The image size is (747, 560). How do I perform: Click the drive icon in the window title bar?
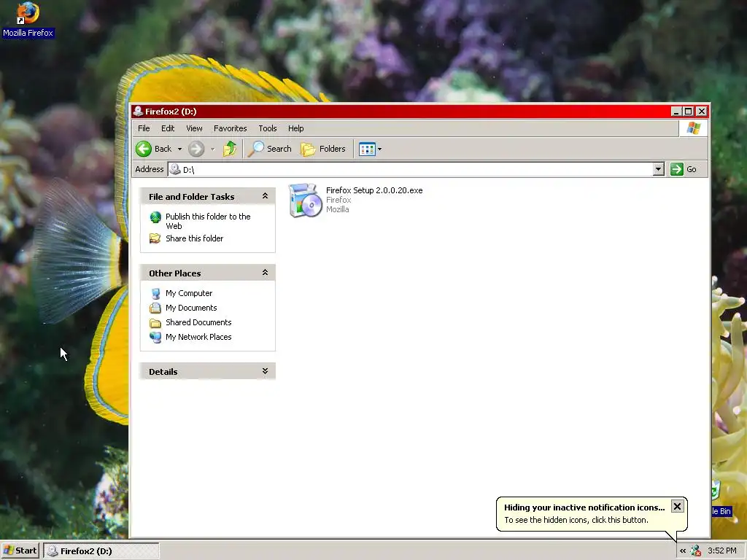pyautogui.click(x=138, y=111)
